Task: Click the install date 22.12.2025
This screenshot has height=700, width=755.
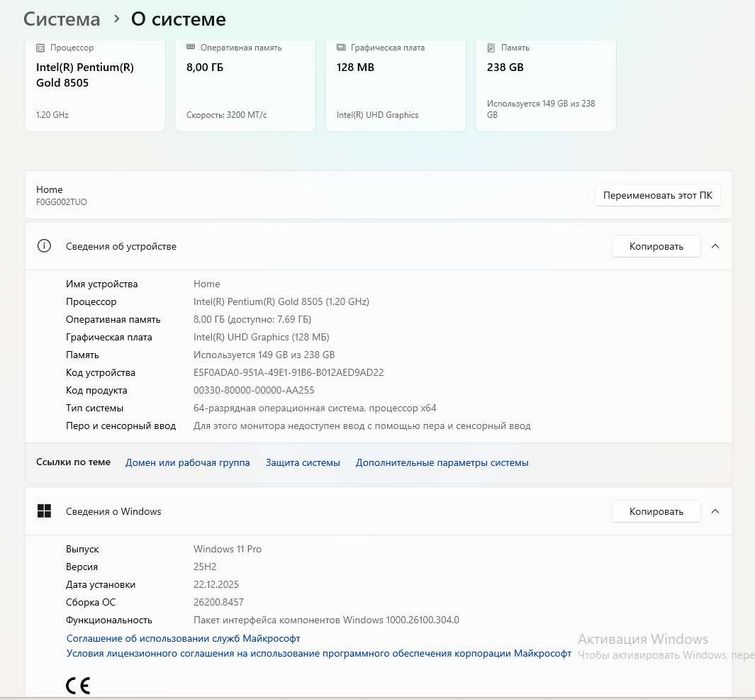Action: point(216,584)
